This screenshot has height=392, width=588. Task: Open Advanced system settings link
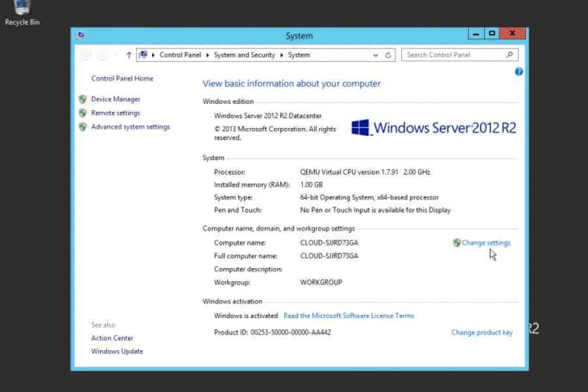131,127
